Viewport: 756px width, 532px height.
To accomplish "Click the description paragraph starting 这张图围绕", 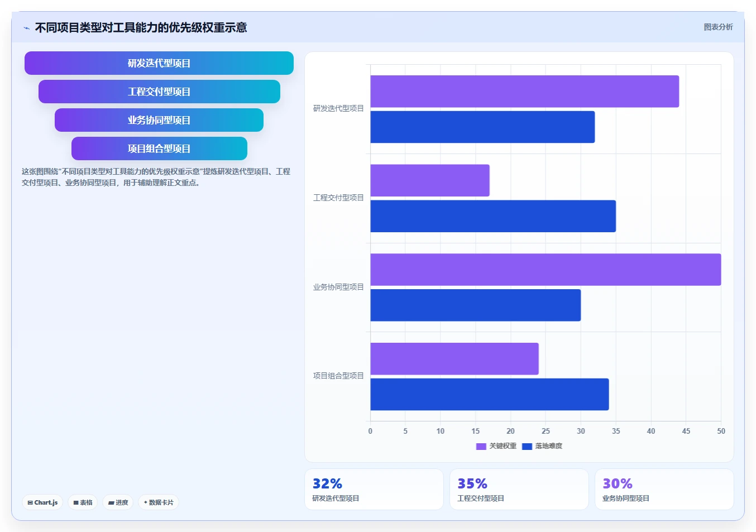I will click(x=156, y=177).
